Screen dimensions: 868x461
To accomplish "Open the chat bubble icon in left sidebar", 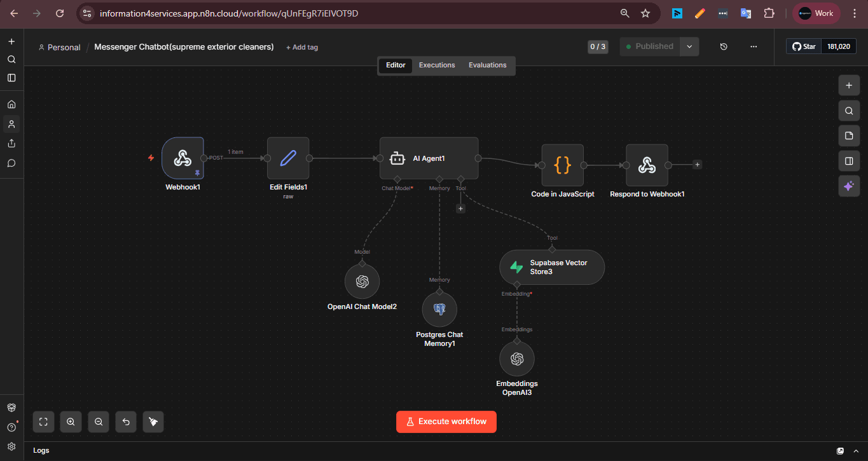I will click(x=11, y=163).
